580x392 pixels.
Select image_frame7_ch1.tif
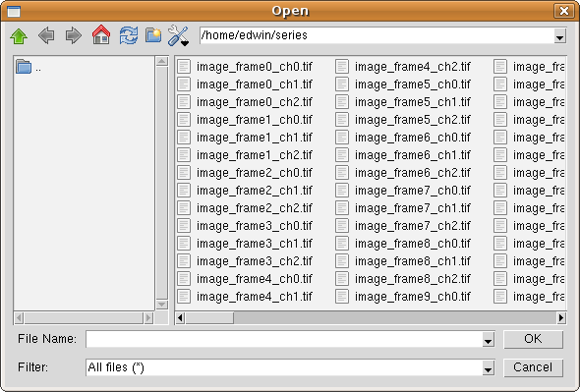(413, 208)
